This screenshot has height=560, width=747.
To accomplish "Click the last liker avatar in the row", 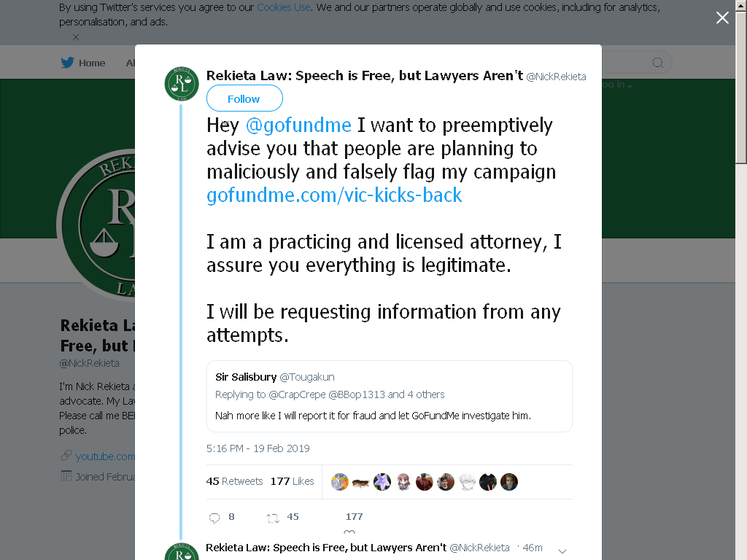I will coord(508,482).
